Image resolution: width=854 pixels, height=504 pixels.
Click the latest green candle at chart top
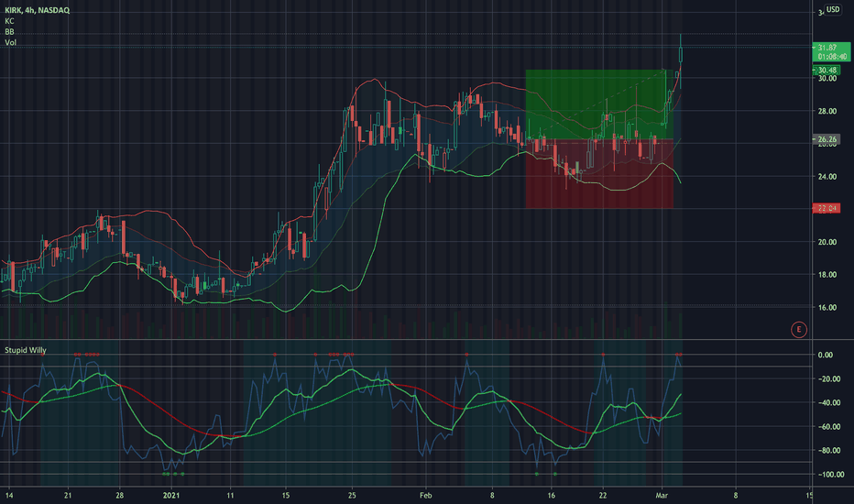681,54
